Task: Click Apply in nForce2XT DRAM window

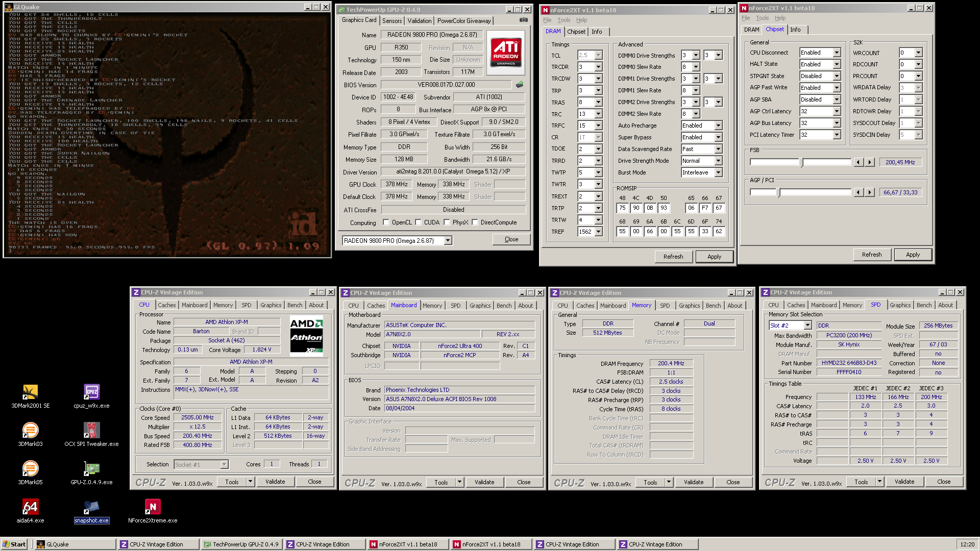Action: (x=714, y=257)
